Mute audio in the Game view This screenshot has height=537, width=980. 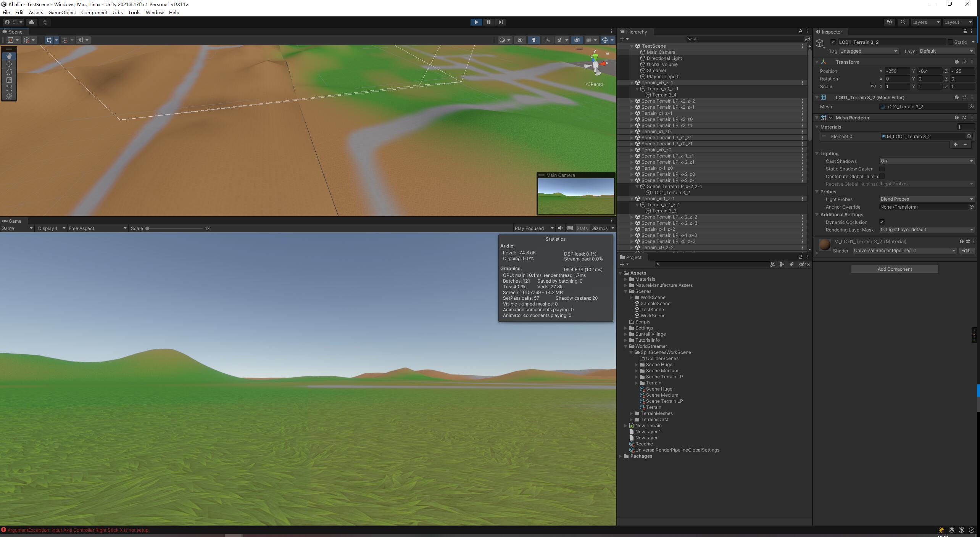pos(560,228)
